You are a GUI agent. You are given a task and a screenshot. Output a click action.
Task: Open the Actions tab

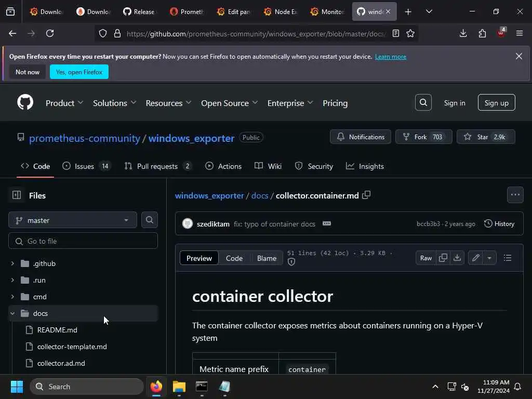(223, 166)
